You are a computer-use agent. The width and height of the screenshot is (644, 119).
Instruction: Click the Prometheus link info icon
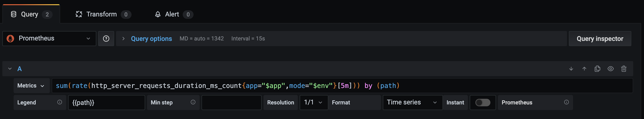click(x=566, y=102)
